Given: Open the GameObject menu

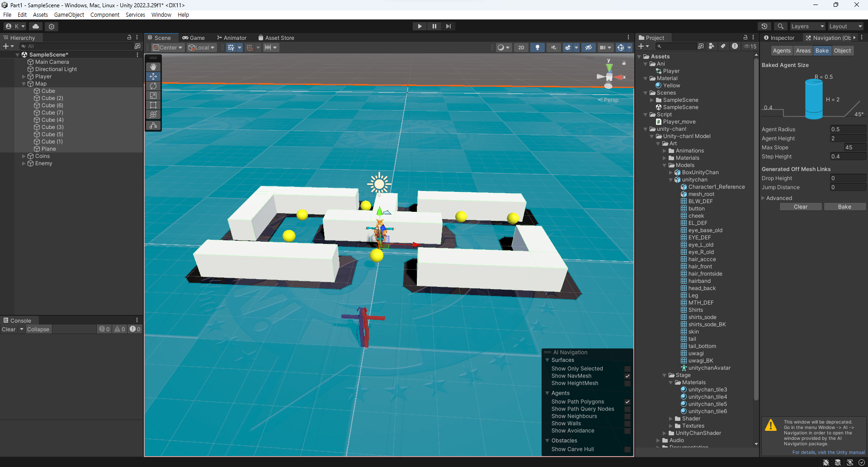Looking at the screenshot, I should click(x=69, y=15).
